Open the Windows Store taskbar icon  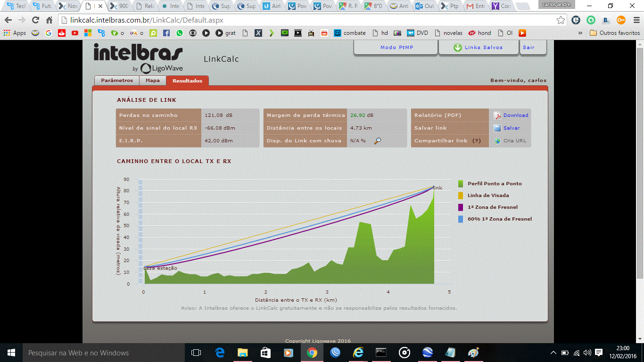pyautogui.click(x=266, y=353)
